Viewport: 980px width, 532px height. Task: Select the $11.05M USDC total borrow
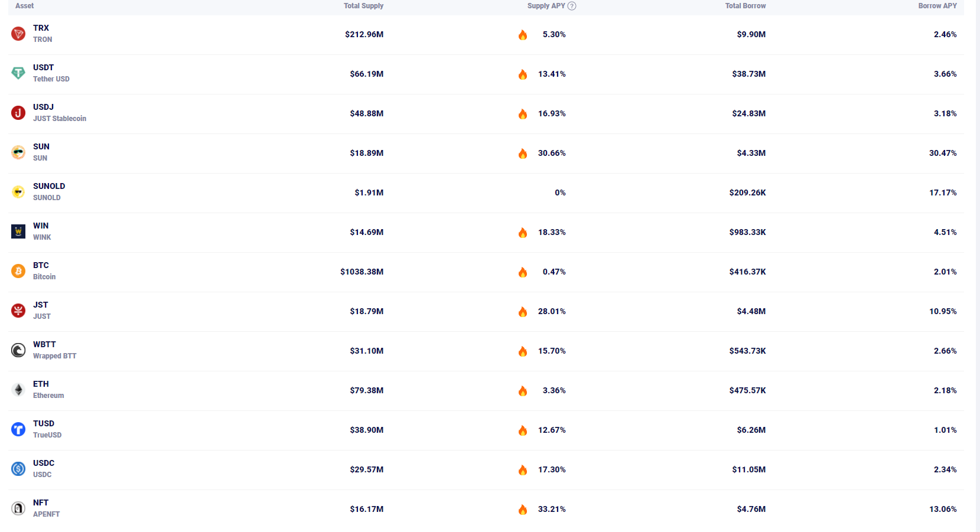(748, 469)
